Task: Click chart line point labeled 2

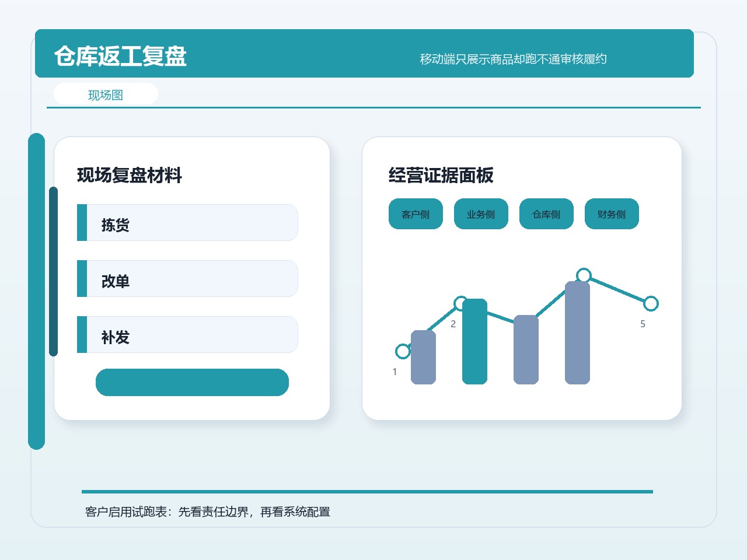Action: point(461,303)
